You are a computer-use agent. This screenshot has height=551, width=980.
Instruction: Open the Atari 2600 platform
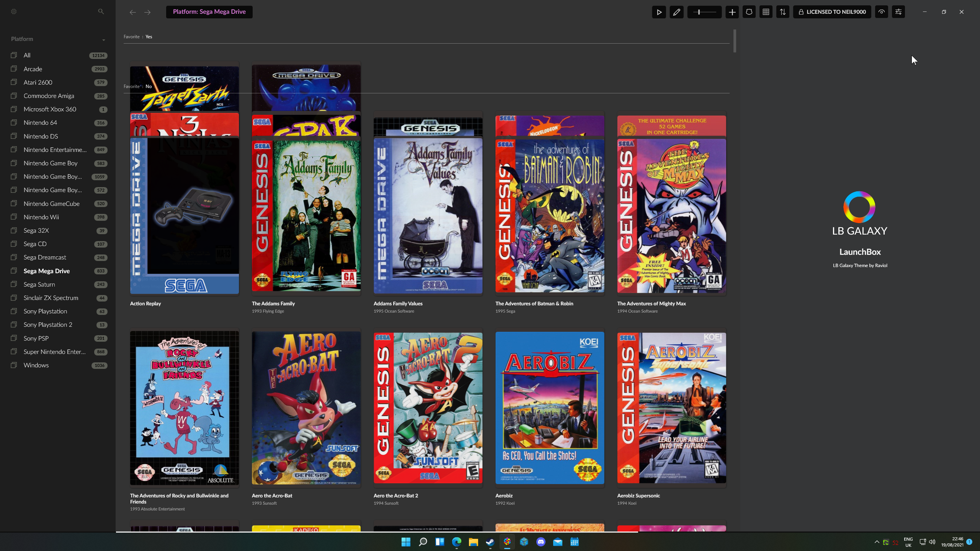click(x=59, y=82)
